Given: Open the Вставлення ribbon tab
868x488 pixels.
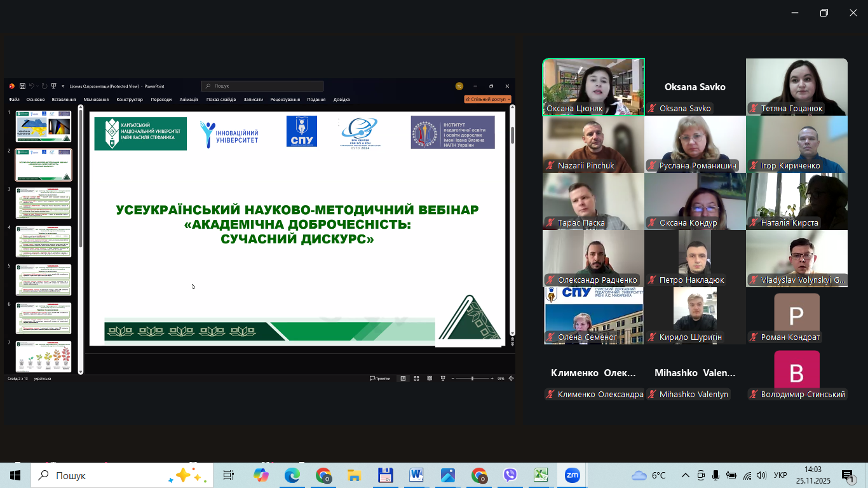Looking at the screenshot, I should point(64,100).
